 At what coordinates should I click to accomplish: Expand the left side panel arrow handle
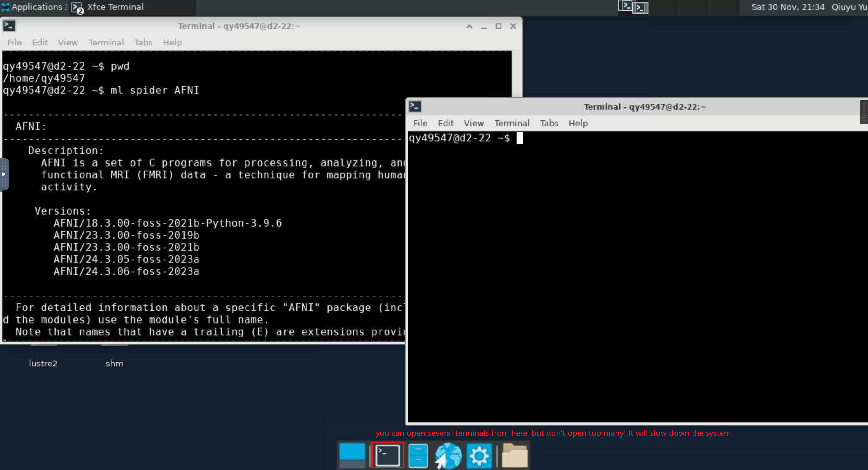(x=4, y=174)
